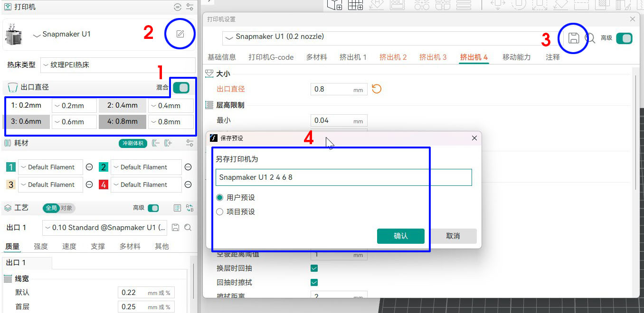The width and height of the screenshot is (644, 313).
Task: Toggle 高级 switch in printer settings dialog
Action: click(624, 38)
